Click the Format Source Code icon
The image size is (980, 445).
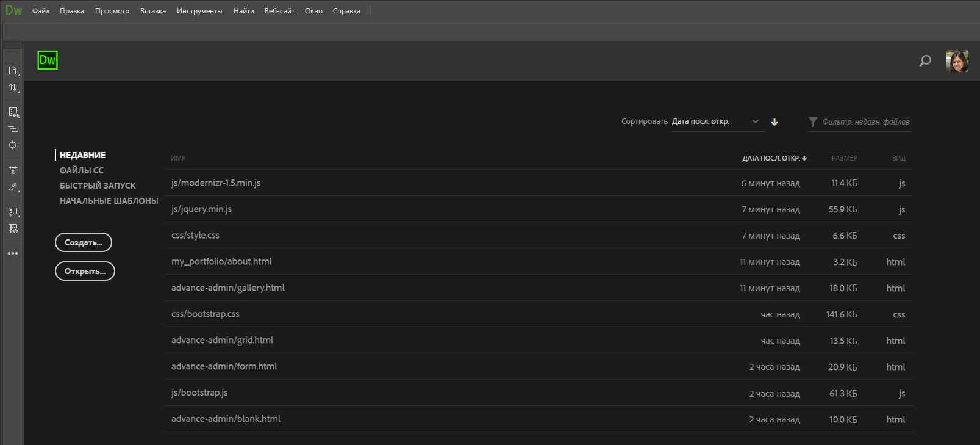coord(13,187)
